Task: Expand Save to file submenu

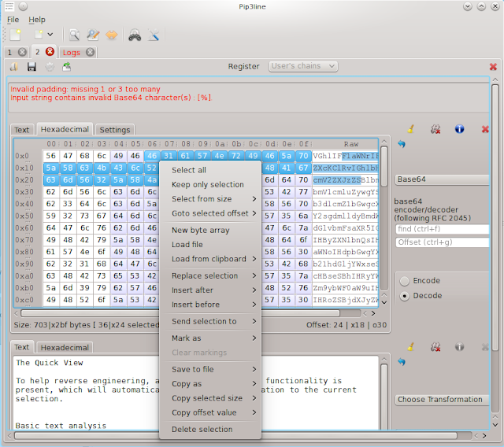Action: (210, 369)
